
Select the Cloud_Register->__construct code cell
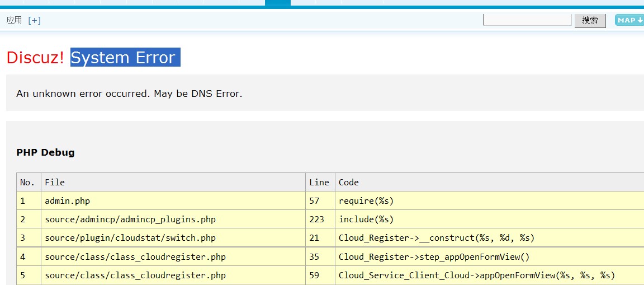point(490,238)
